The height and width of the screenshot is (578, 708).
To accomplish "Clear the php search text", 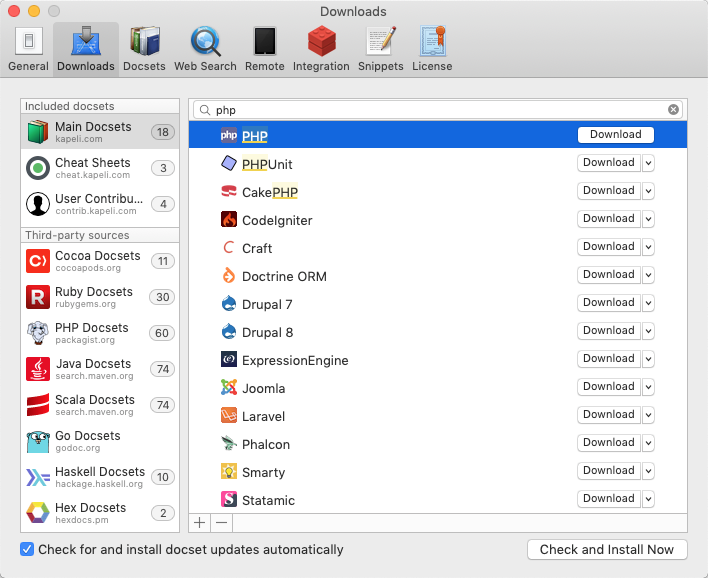I will tap(673, 109).
